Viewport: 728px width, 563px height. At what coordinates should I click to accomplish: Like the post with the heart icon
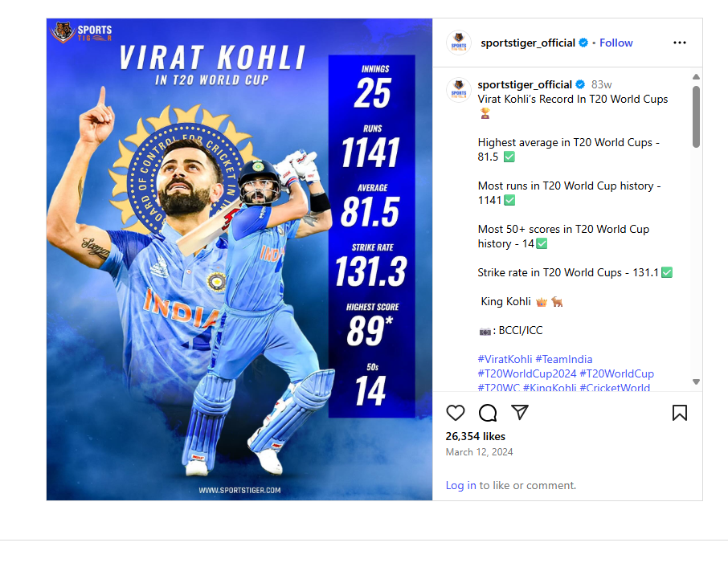tap(455, 413)
